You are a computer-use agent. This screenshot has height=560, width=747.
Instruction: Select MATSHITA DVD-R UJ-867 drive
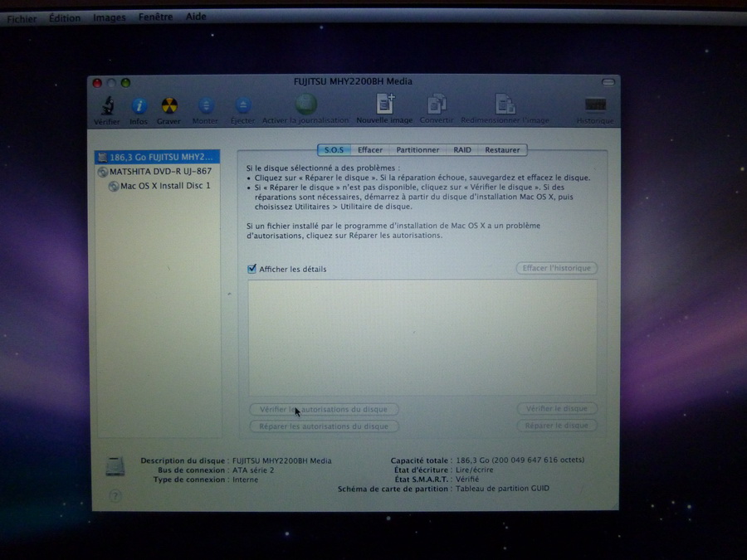tap(157, 172)
